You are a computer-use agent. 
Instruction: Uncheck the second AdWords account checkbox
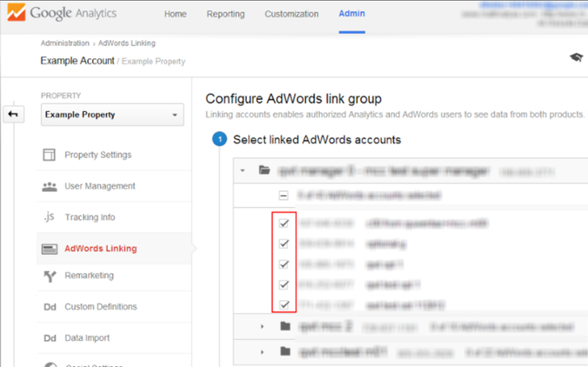pos(284,244)
